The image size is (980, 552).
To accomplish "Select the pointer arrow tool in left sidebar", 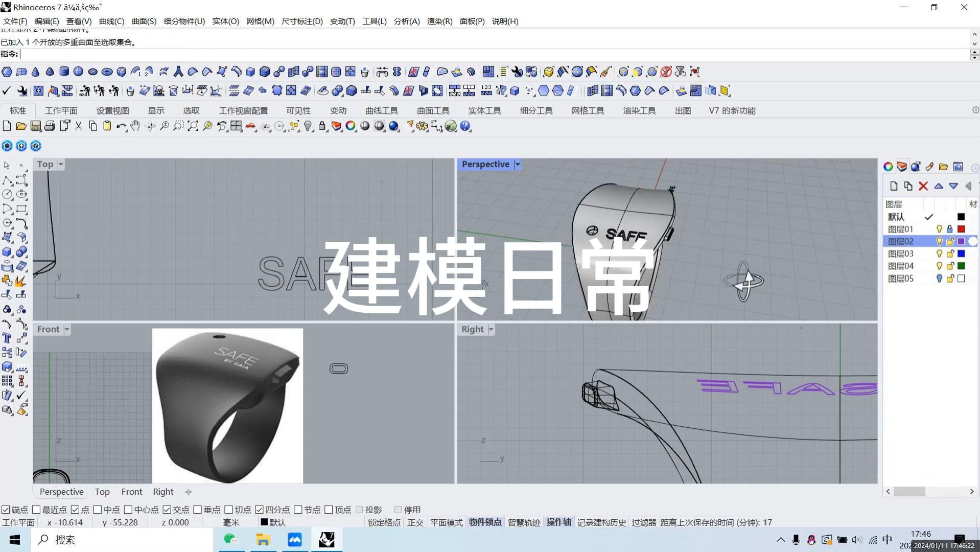I will (7, 166).
